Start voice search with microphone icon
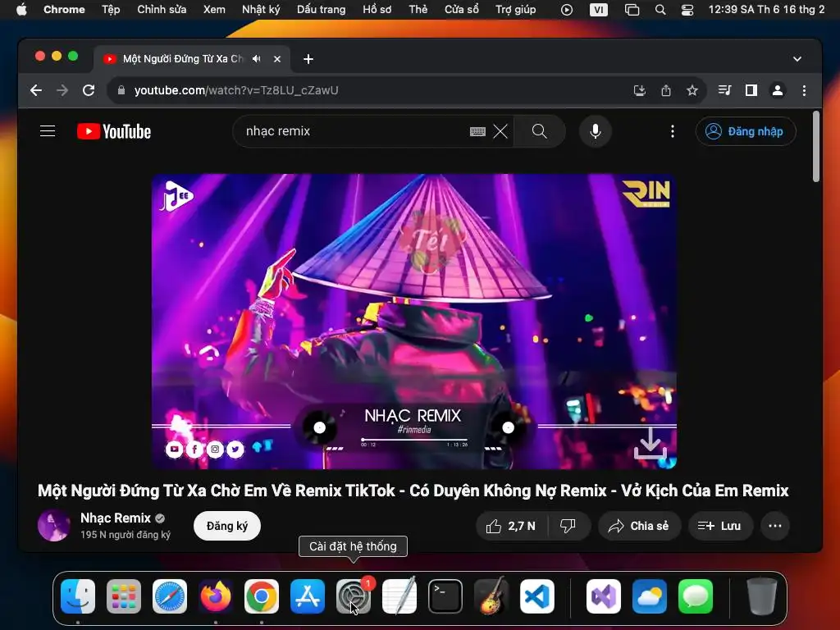Viewport: 840px width, 630px height. 596,131
